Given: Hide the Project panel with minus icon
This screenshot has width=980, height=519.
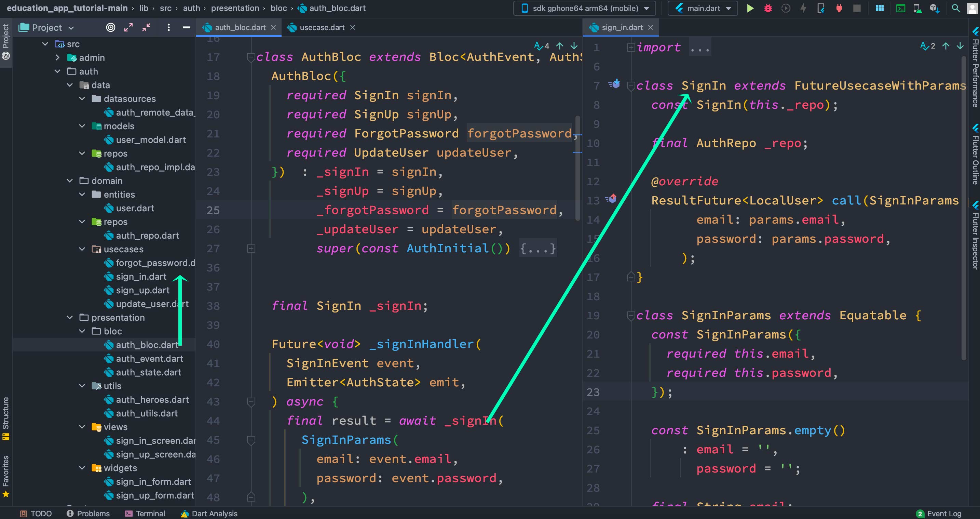Looking at the screenshot, I should 187,27.
